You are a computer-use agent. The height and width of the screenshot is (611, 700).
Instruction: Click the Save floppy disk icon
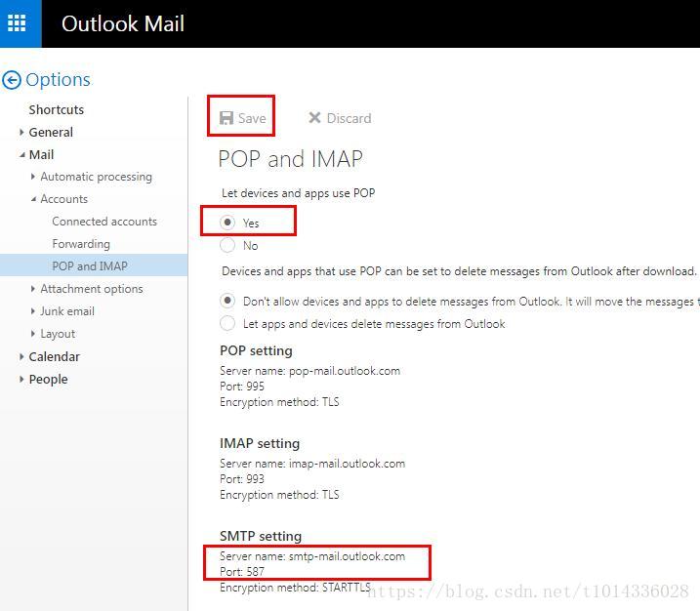pyautogui.click(x=226, y=118)
